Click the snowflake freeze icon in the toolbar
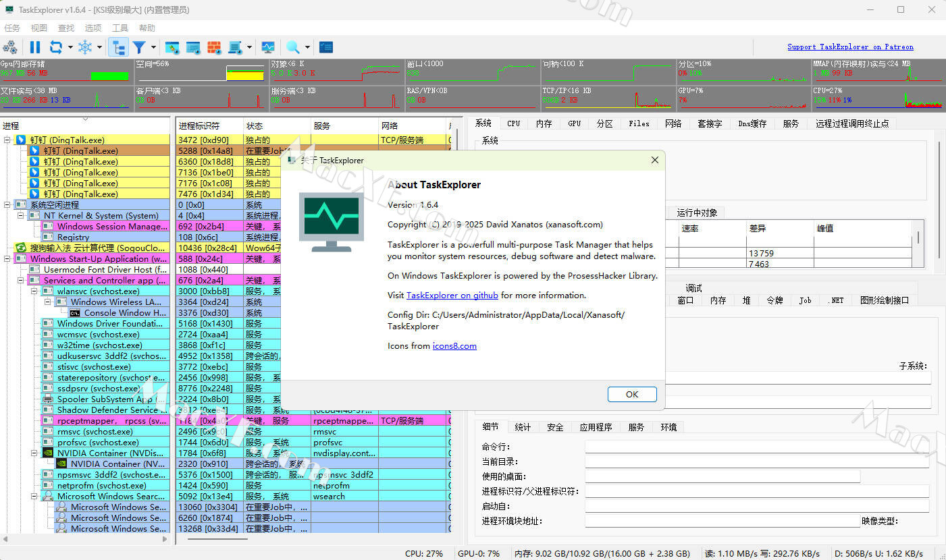The image size is (946, 560). pyautogui.click(x=85, y=47)
